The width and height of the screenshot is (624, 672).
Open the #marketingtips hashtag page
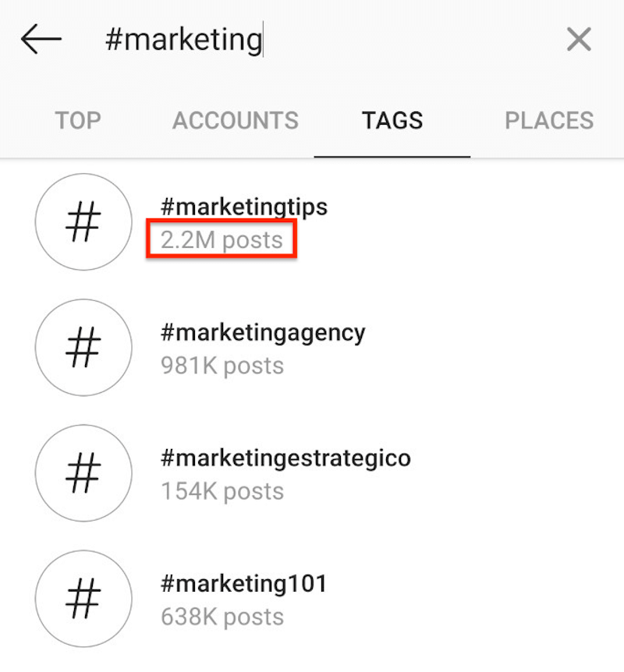(x=243, y=207)
